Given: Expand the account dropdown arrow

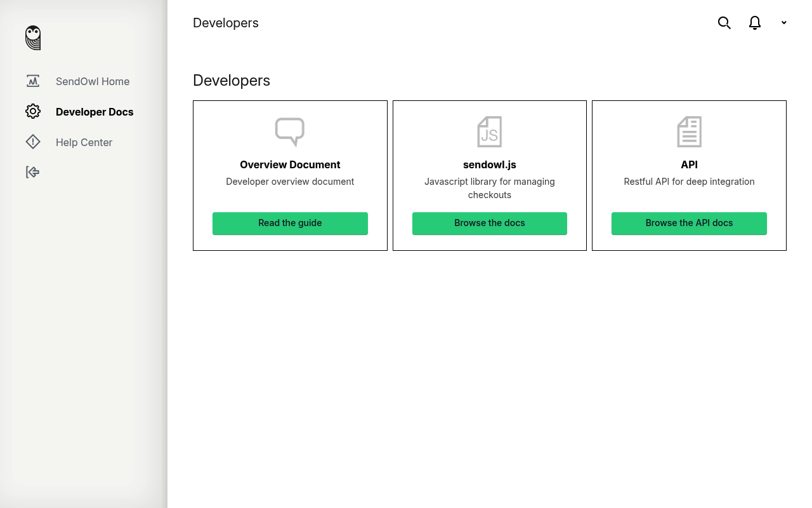Looking at the screenshot, I should [784, 23].
